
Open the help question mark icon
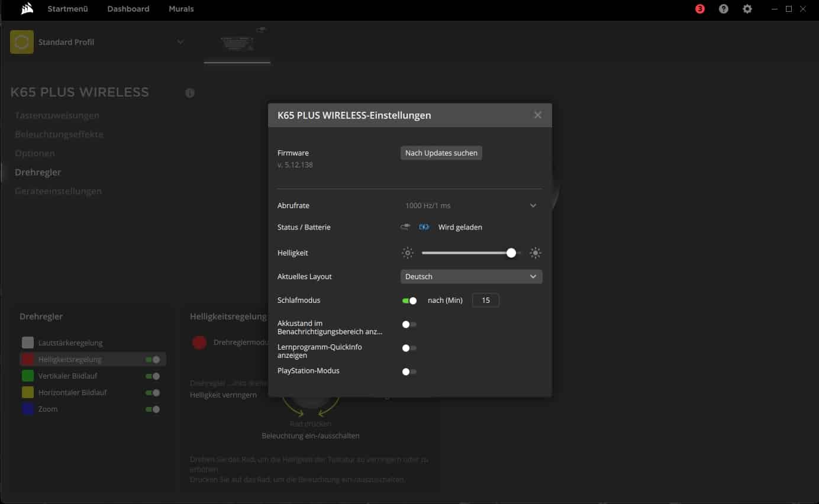pyautogui.click(x=724, y=9)
